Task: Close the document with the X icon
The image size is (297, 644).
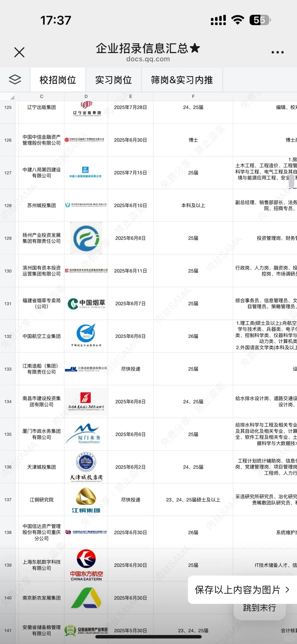Action: click(x=19, y=52)
